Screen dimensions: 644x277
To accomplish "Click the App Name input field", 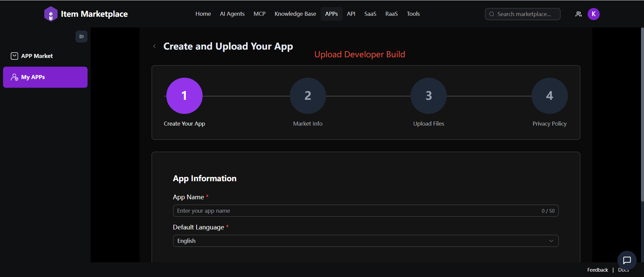I will pos(366,211).
